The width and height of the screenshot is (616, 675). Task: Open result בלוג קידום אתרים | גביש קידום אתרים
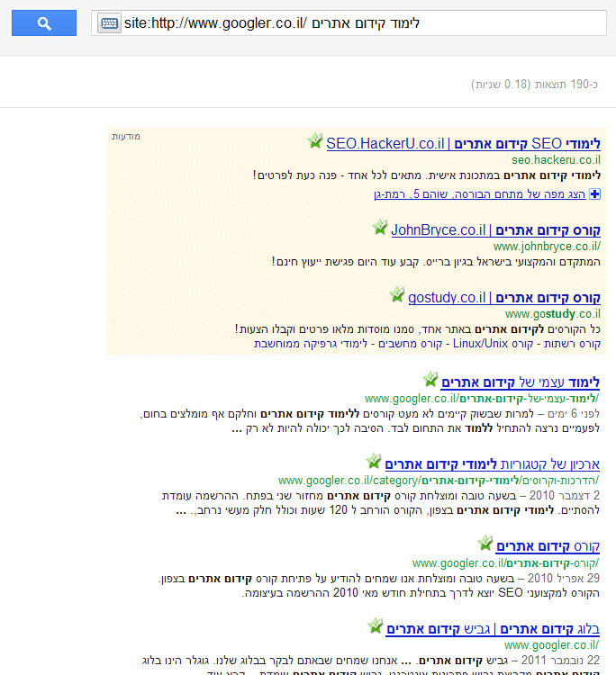pos(493,629)
